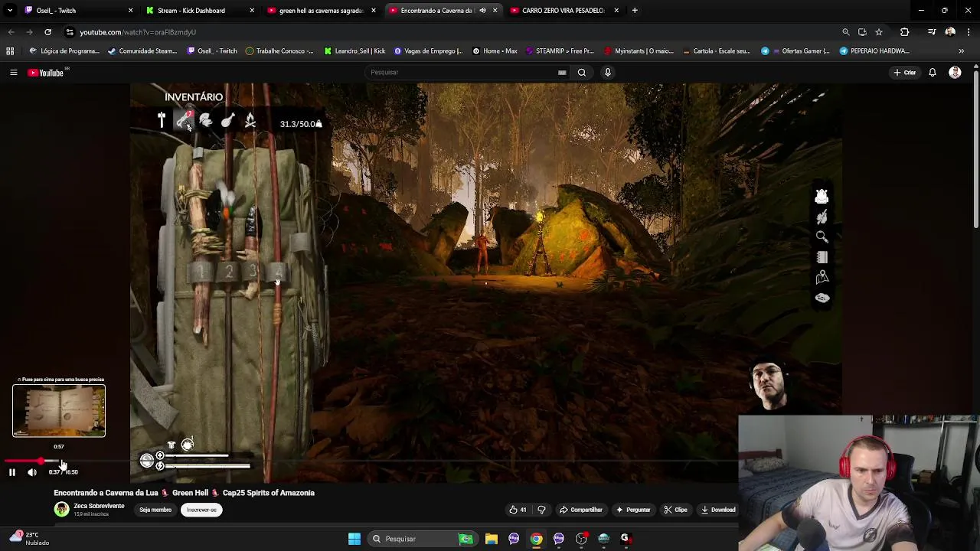Screen dimensions: 980x551
Task: Open the Cartola - Escale seu bookmark
Action: coord(716,51)
